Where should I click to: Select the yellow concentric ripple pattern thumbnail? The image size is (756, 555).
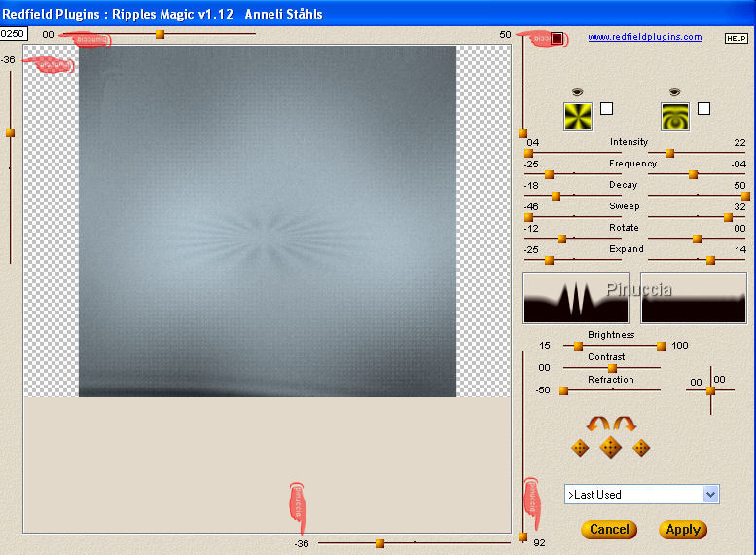[675, 117]
